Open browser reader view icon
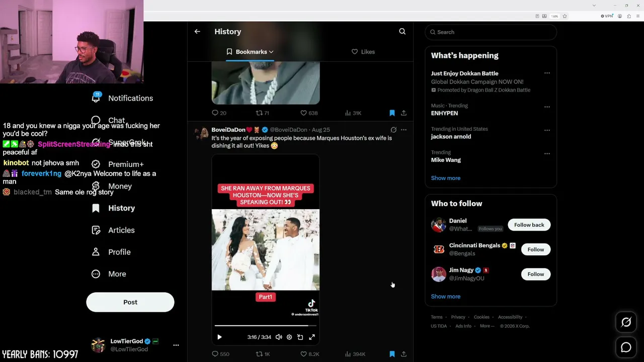The height and width of the screenshot is (362, 644). coord(537,16)
